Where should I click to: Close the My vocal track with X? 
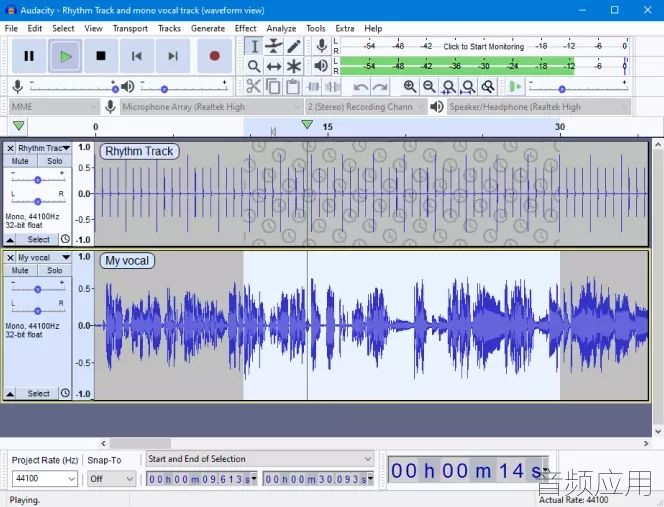pyautogui.click(x=11, y=257)
